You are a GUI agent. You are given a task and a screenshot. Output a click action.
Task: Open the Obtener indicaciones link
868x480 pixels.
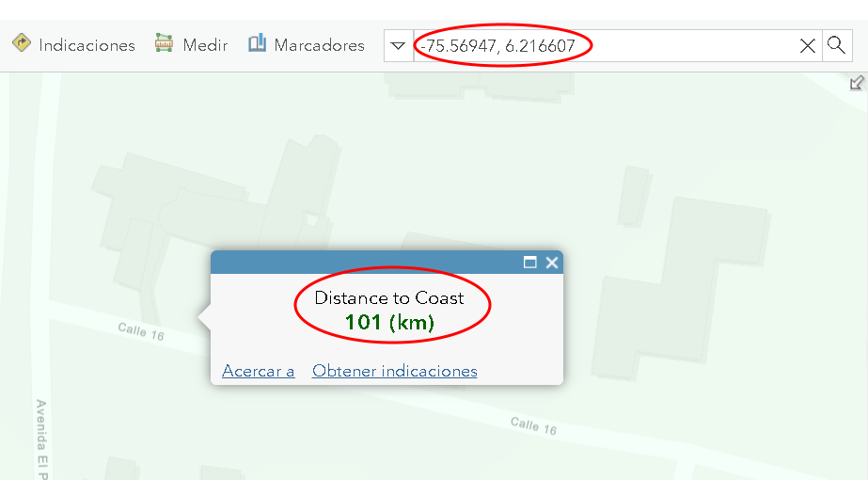pyautogui.click(x=395, y=371)
